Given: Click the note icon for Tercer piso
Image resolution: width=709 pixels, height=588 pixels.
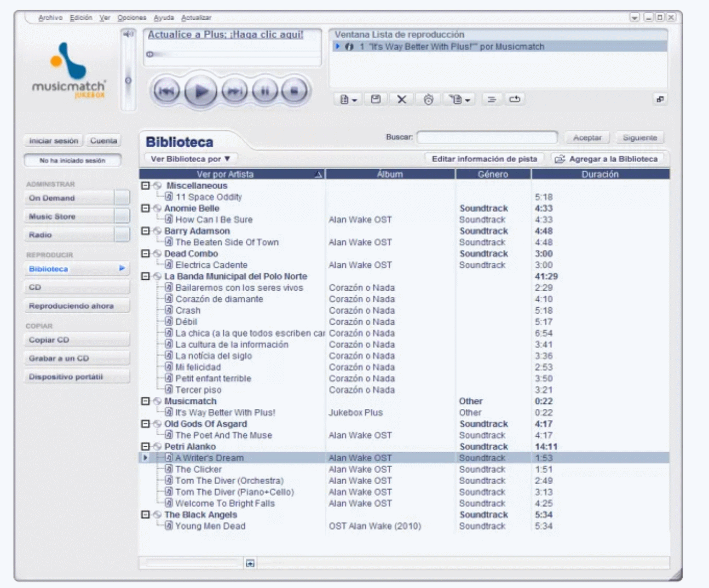Looking at the screenshot, I should [169, 390].
